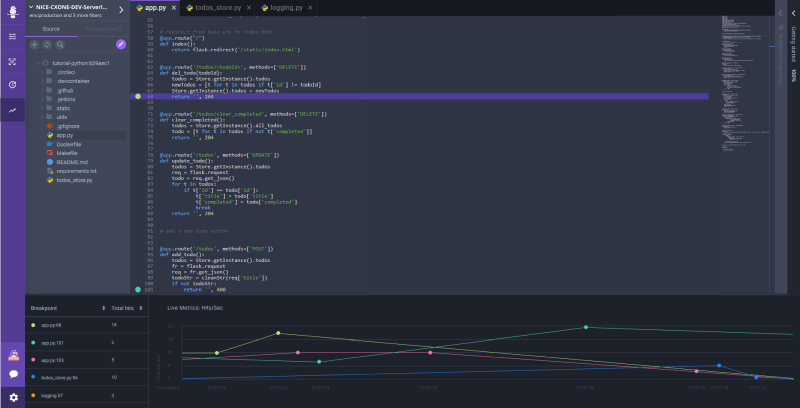Expand the jenkins folder chevron
This screenshot has width=800, height=408.
42,99
